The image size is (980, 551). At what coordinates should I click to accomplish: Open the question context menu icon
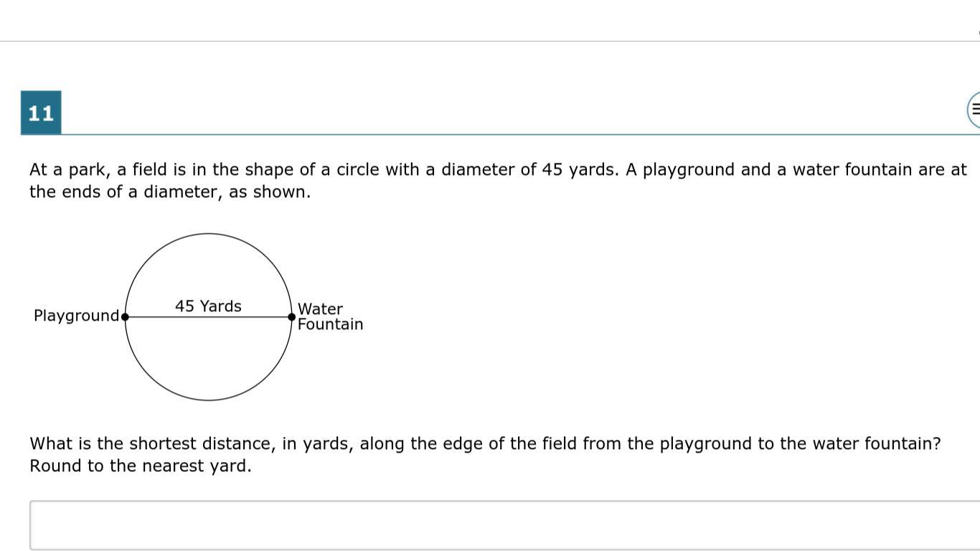point(974,110)
